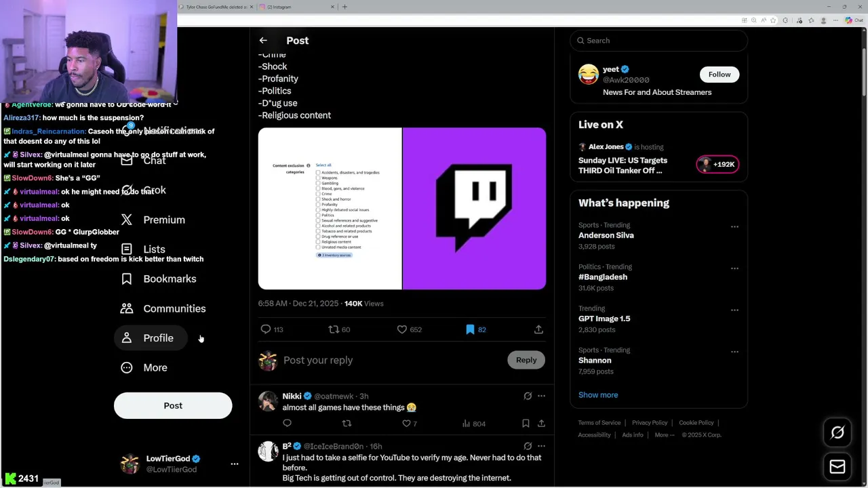This screenshot has width=868, height=488.
Task: Click the white Post button
Action: [173, 405]
